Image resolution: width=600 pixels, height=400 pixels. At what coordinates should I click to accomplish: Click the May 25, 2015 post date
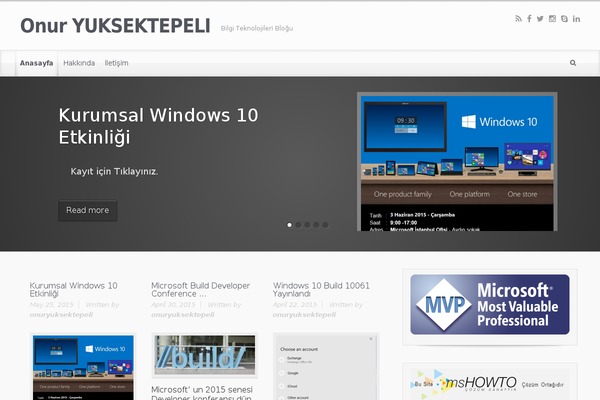(51, 305)
